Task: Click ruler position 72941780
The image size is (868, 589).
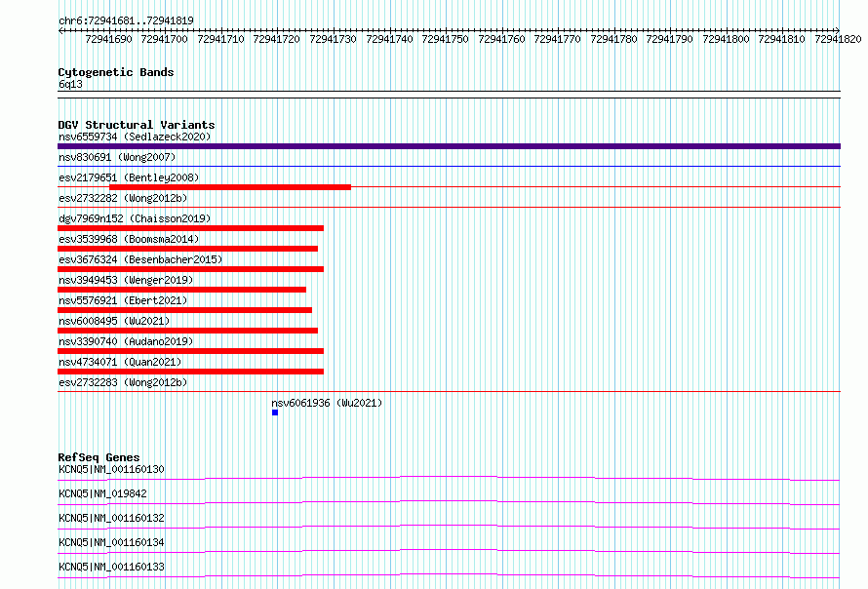Action: (x=613, y=39)
